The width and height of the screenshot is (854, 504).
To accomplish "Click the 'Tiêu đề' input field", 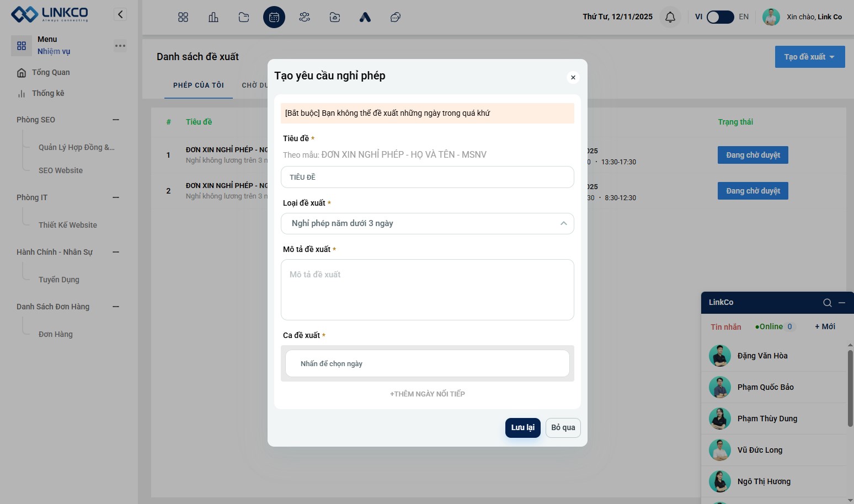I will click(427, 178).
